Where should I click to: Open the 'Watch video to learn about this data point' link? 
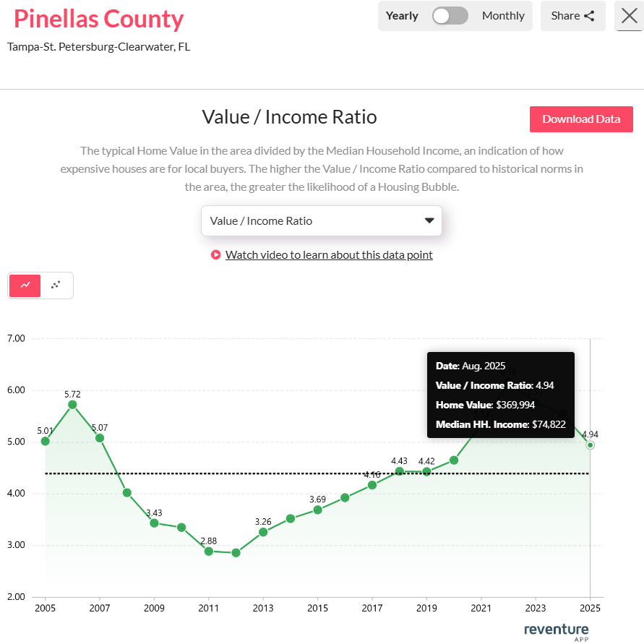pos(329,254)
